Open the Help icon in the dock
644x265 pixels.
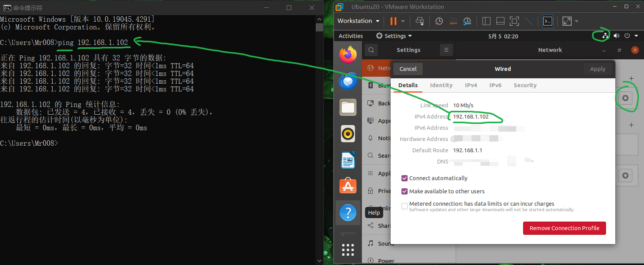348,213
